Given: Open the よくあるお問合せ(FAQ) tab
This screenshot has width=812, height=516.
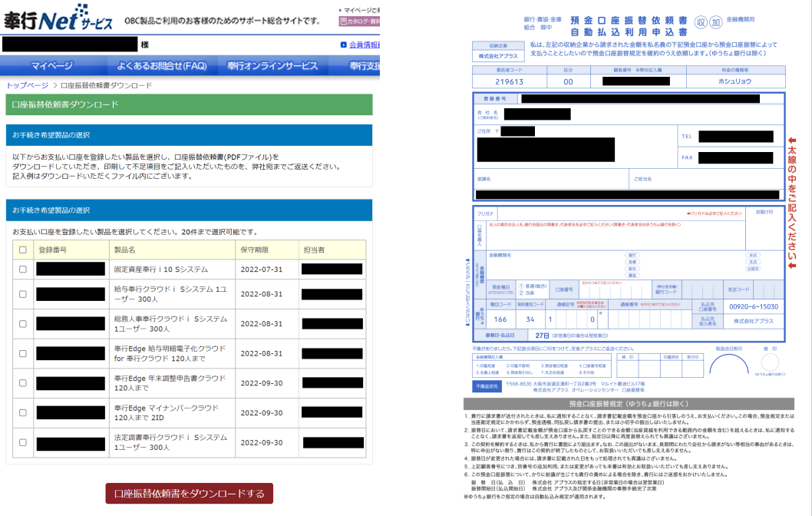Looking at the screenshot, I should coord(162,66).
